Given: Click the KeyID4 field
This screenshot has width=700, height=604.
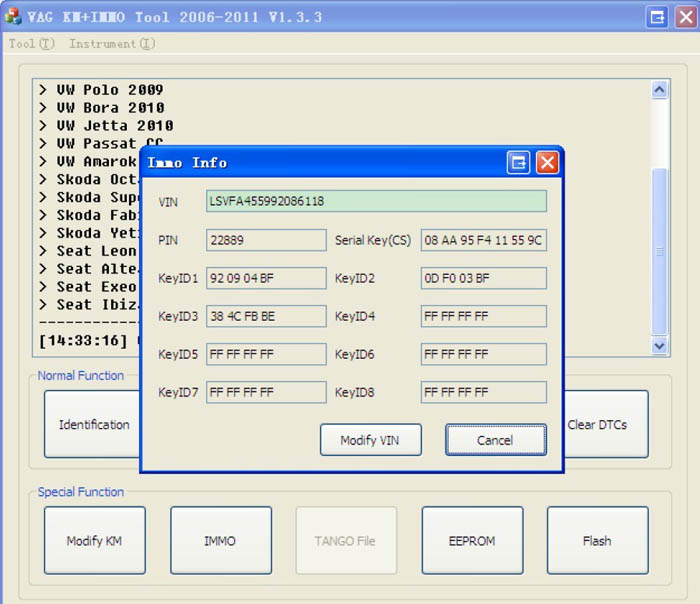Looking at the screenshot, I should [484, 316].
